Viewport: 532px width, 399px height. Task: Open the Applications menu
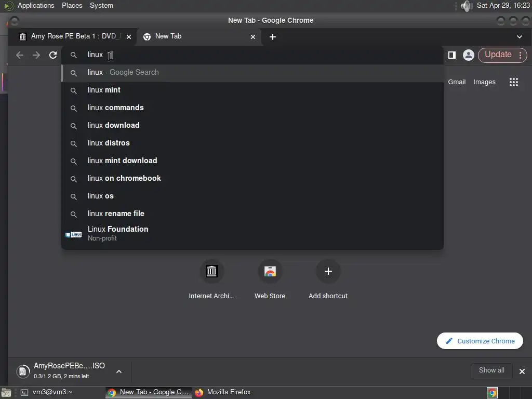[36, 5]
